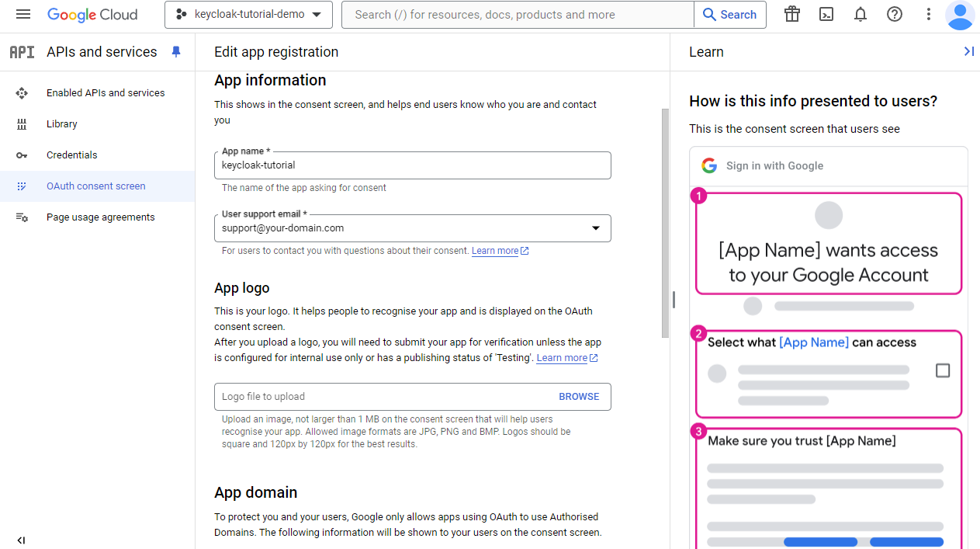The width and height of the screenshot is (980, 549).
Task: Open the main navigation hamburger menu
Action: coord(23,15)
